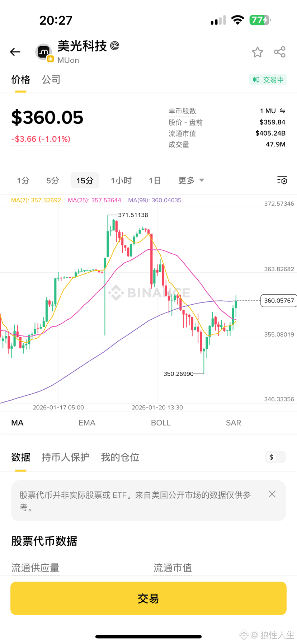Select the EMA indicator
297x644 pixels.
coord(87,423)
